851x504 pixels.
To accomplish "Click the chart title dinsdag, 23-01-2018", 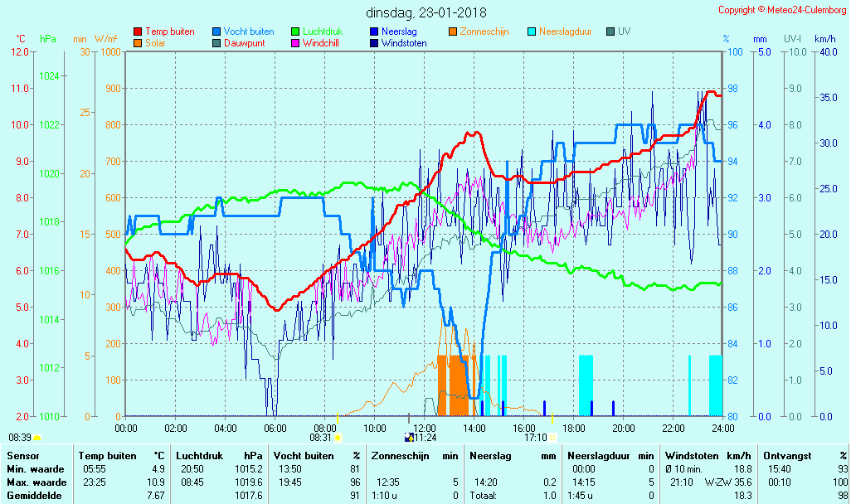I will tap(426, 12).
